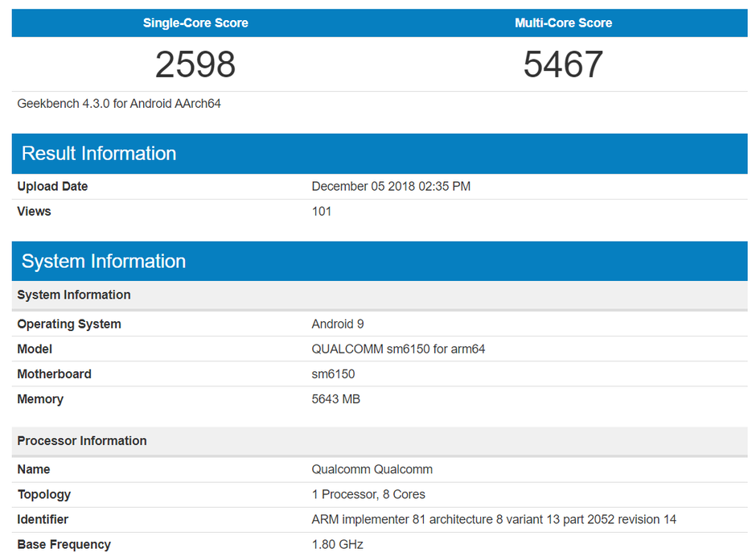The image size is (756, 557).
Task: Click the Processor Information subheading
Action: pos(380,440)
